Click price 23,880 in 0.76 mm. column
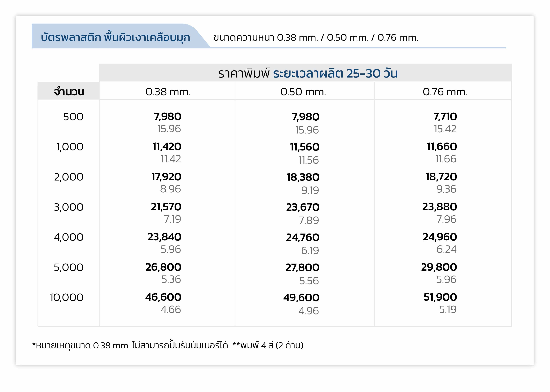Image resolution: width=550 pixels, height=392 pixels. (439, 207)
